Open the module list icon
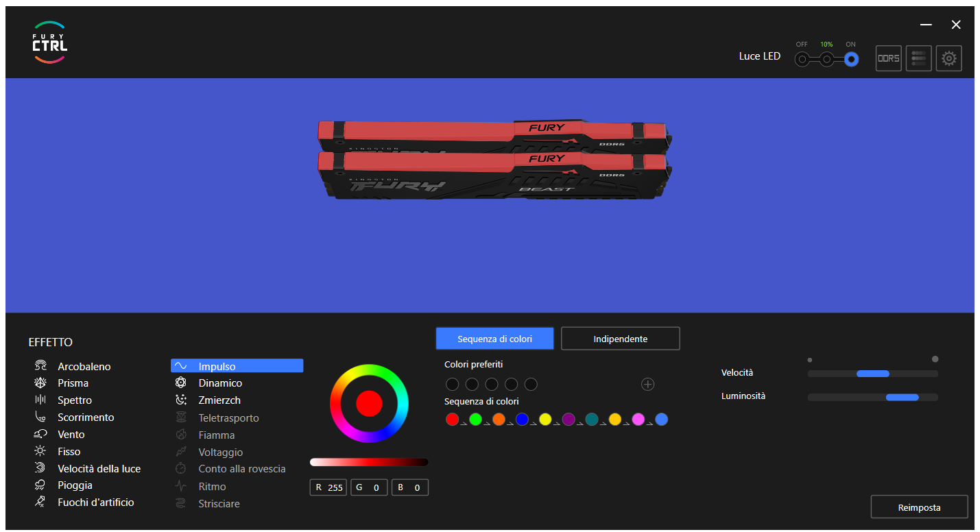This screenshot has height=532, width=980. 919,58
